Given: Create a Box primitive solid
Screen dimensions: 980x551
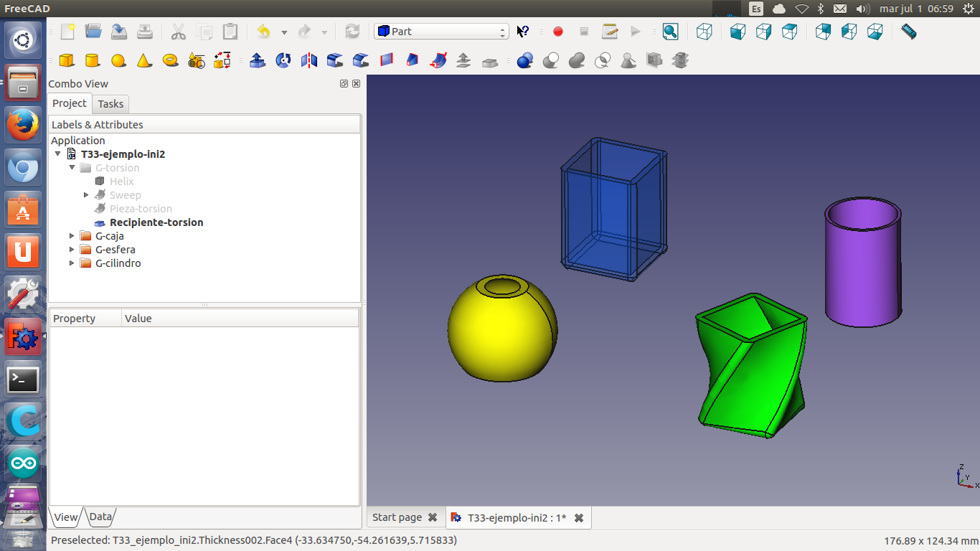Looking at the screenshot, I should 67,61.
